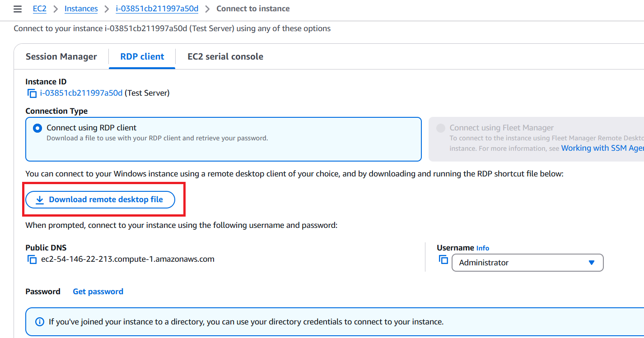Viewport: 644px width, 338px height.
Task: Copy the username with the copy icon
Action: click(443, 259)
